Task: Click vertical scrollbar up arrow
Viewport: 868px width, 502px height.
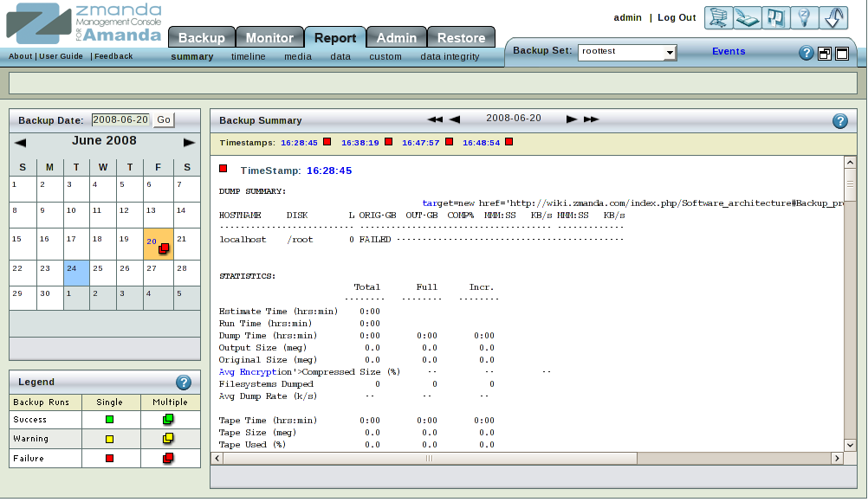Action: 850,162
